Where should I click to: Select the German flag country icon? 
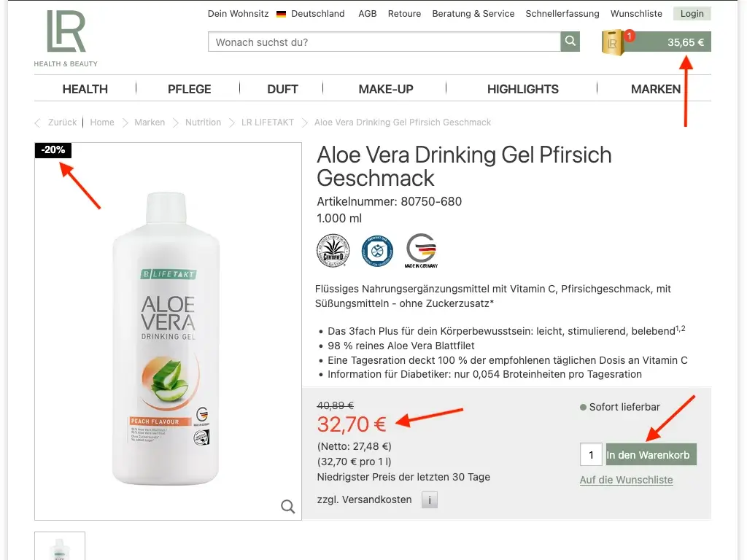coord(281,14)
